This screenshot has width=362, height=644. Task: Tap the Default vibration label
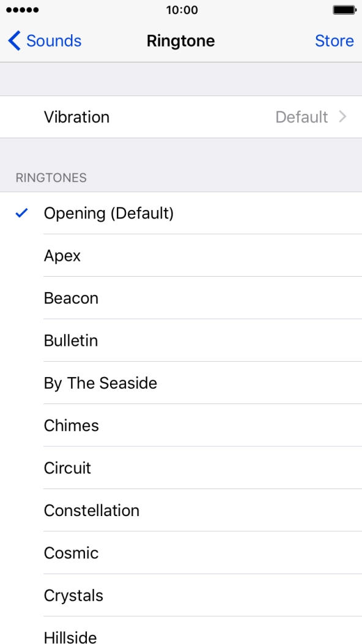click(x=303, y=117)
